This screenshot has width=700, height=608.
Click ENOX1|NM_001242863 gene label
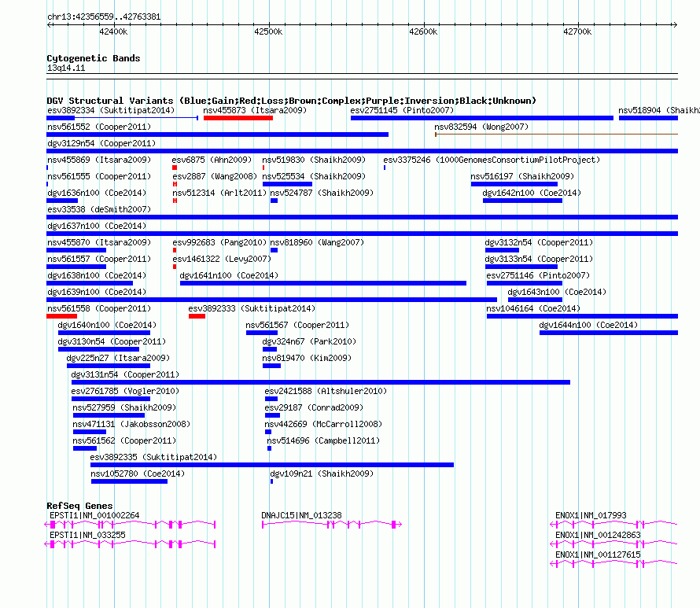click(x=598, y=535)
